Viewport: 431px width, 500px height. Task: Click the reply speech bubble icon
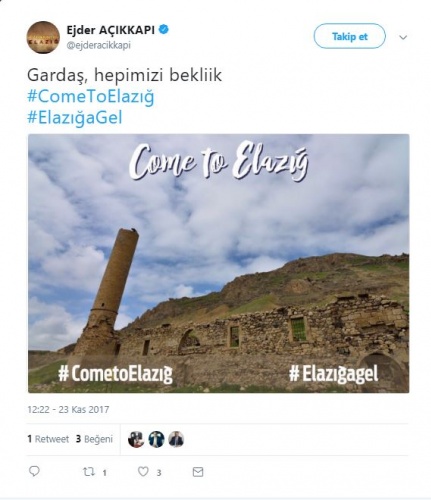click(34, 471)
